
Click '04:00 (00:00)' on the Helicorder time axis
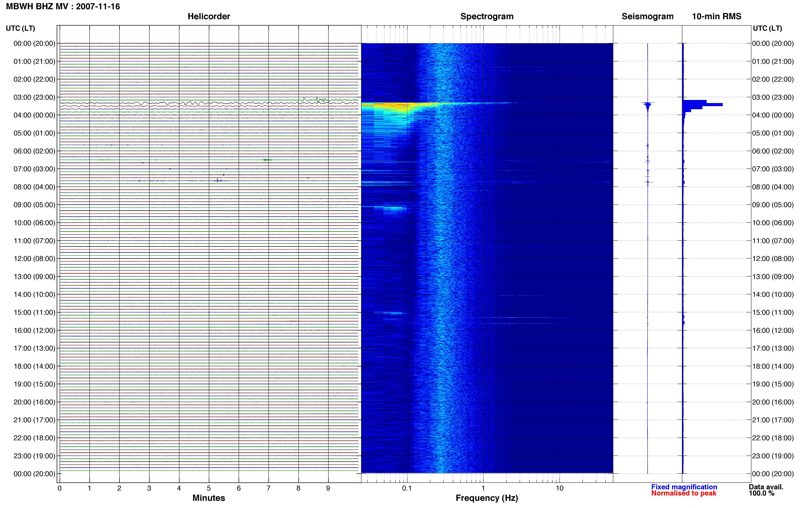pos(34,115)
